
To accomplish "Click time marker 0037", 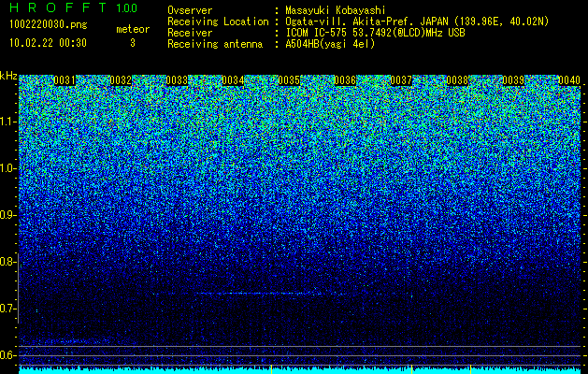I will click(x=401, y=80).
